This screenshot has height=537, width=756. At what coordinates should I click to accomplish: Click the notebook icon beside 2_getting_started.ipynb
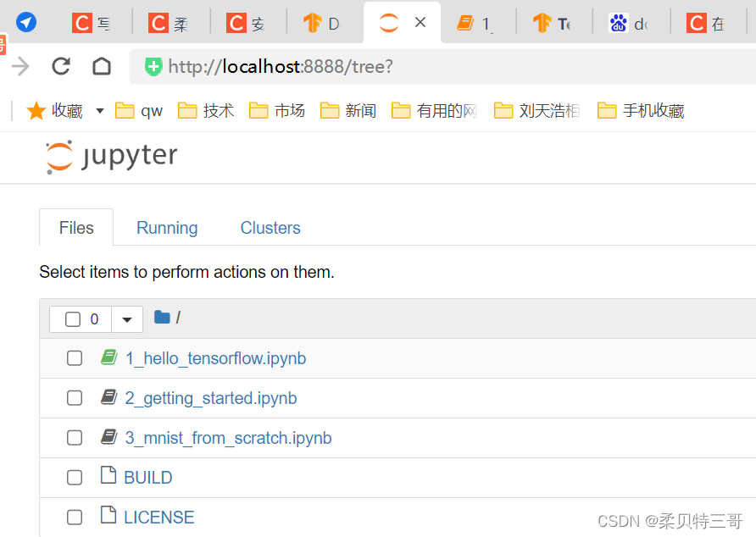[108, 397]
